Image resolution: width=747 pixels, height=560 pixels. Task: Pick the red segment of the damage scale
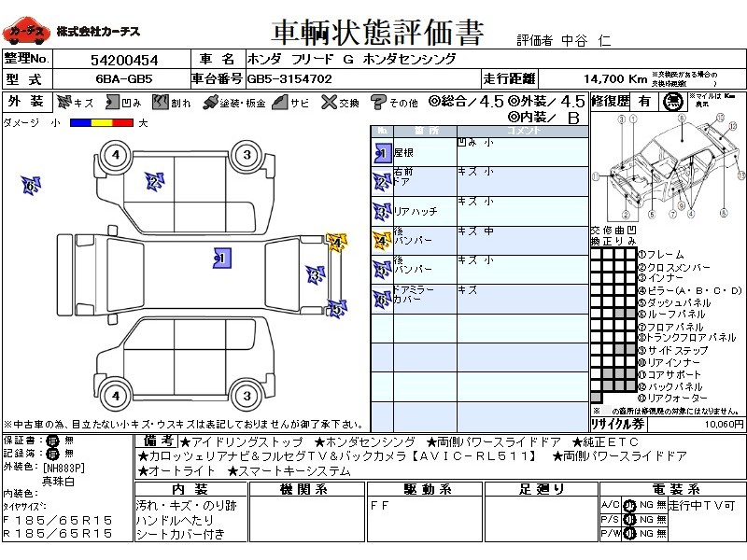[x=123, y=123]
